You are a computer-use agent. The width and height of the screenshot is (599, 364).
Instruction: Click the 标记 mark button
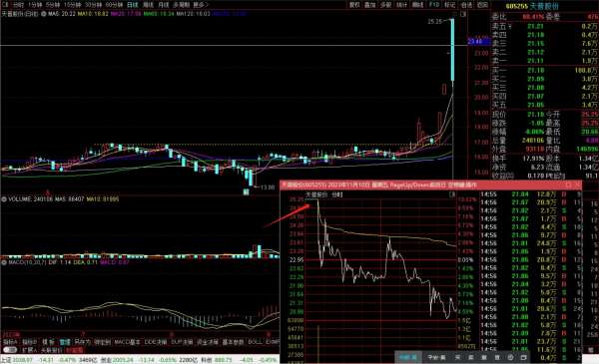click(450, 5)
